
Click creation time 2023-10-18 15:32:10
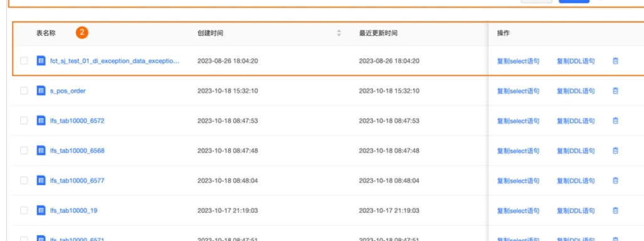228,91
